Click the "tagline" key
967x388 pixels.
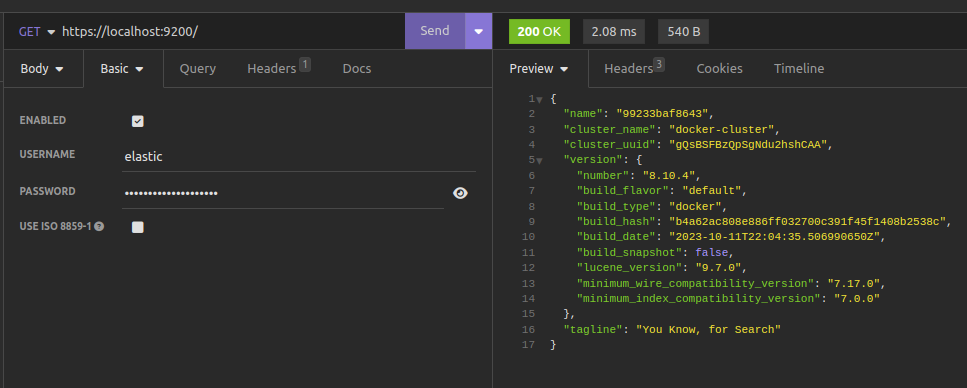click(x=593, y=329)
